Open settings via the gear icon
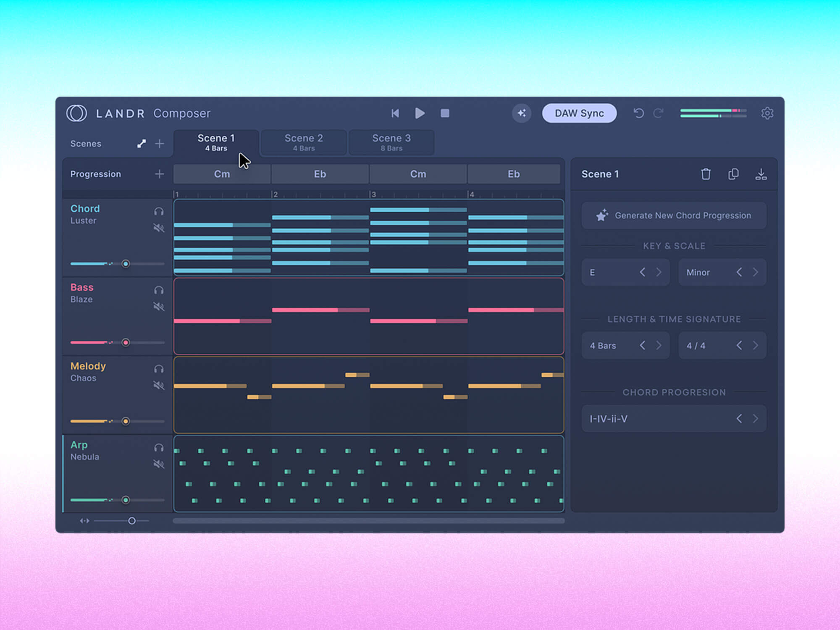Image resolution: width=840 pixels, height=630 pixels. coord(767,113)
